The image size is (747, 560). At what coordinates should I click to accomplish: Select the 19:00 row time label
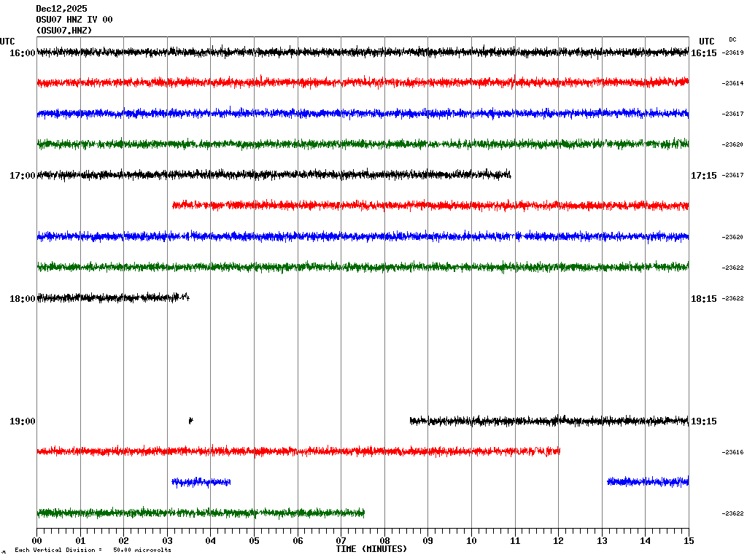pos(22,421)
